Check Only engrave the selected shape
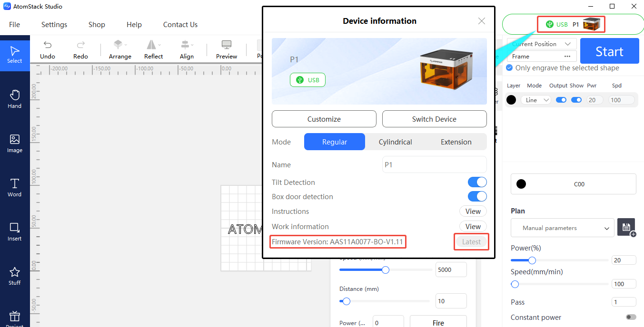This screenshot has width=644, height=327. [x=509, y=68]
